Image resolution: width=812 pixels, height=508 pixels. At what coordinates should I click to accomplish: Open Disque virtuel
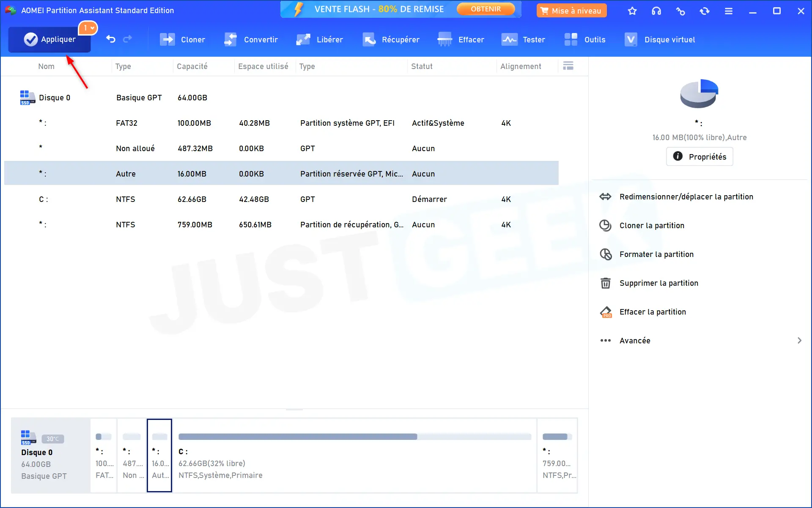click(x=660, y=39)
